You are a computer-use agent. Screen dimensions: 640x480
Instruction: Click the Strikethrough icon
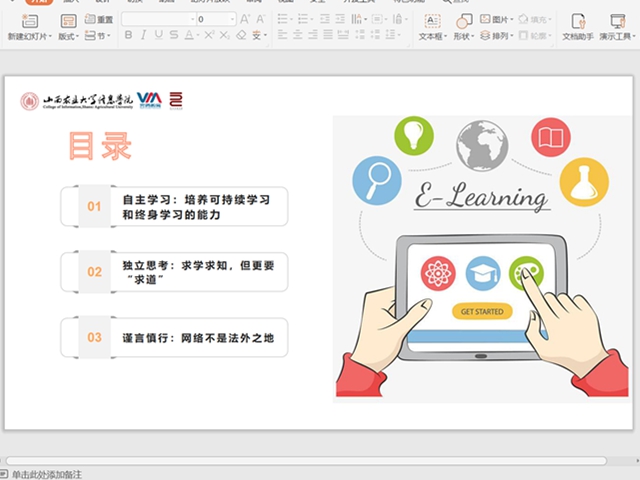click(x=174, y=35)
